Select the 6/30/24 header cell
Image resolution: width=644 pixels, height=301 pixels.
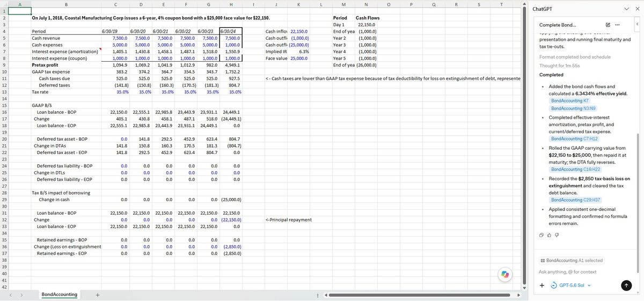click(x=231, y=32)
